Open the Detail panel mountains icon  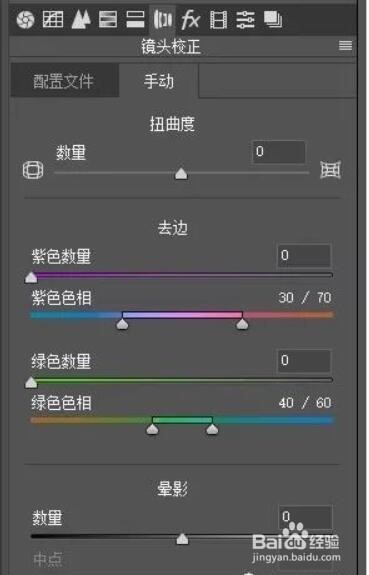point(81,19)
